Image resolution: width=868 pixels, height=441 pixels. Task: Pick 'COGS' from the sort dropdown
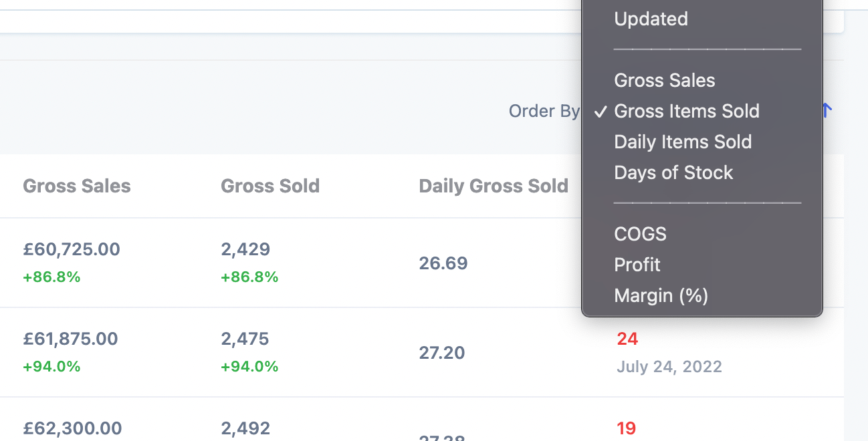(x=639, y=234)
